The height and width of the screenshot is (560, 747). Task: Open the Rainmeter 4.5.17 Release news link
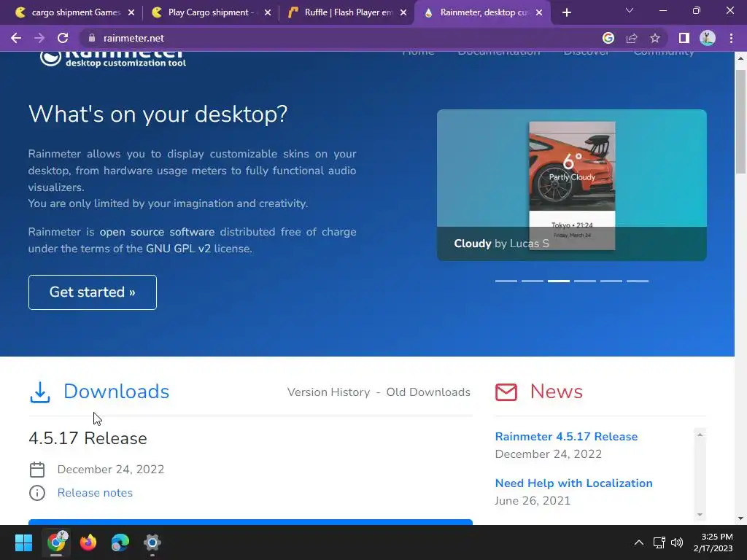[x=566, y=437]
